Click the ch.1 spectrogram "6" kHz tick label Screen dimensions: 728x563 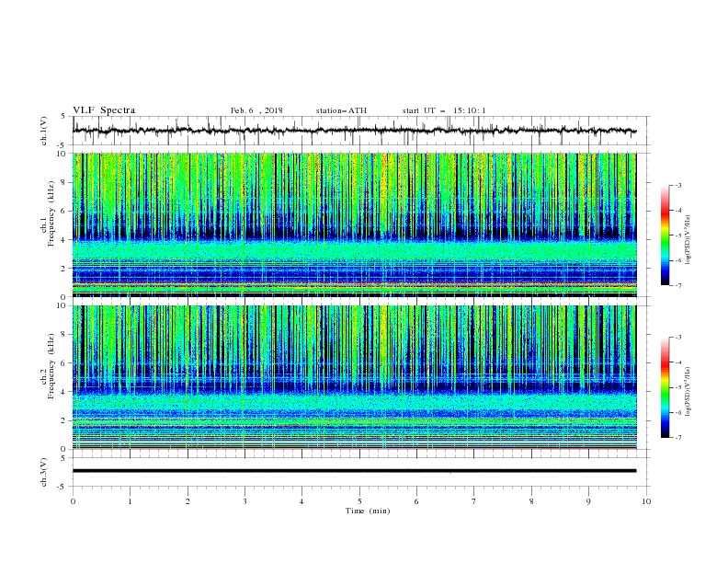(65, 211)
